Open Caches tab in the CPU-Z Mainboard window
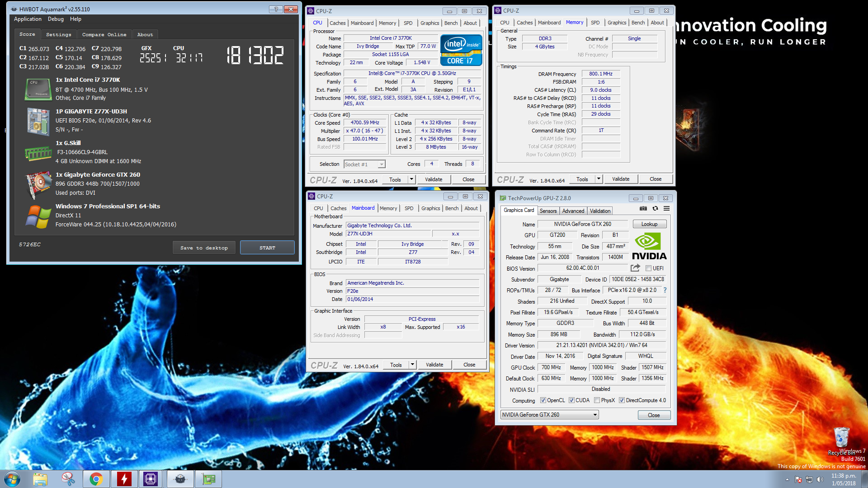Screen dimensions: 868x488 pyautogui.click(x=338, y=208)
